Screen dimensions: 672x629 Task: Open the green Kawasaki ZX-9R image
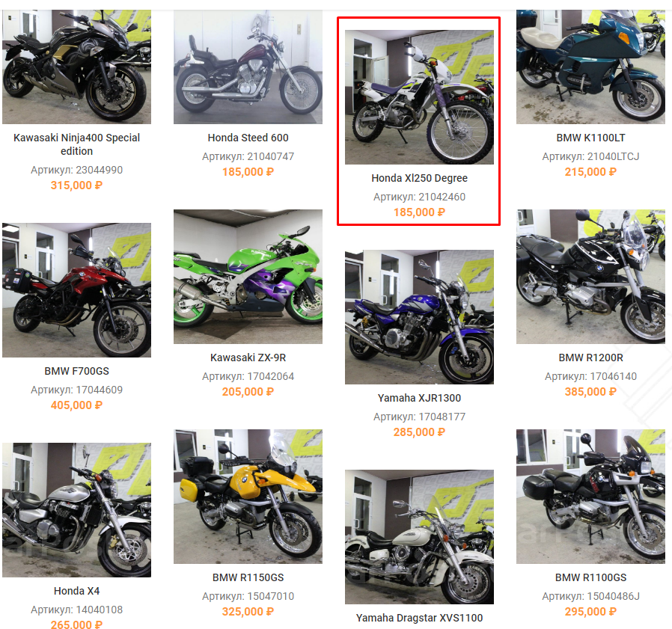click(248, 277)
